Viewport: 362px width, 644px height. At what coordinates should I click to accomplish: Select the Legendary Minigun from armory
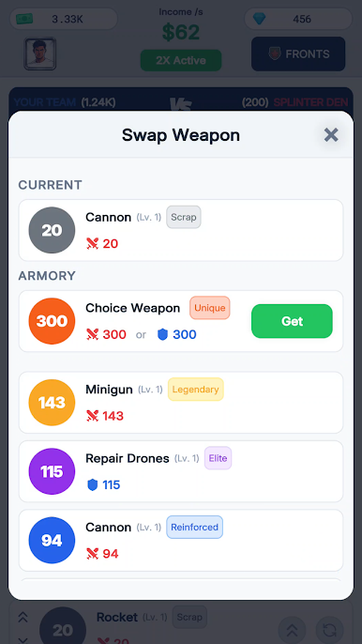coord(181,403)
